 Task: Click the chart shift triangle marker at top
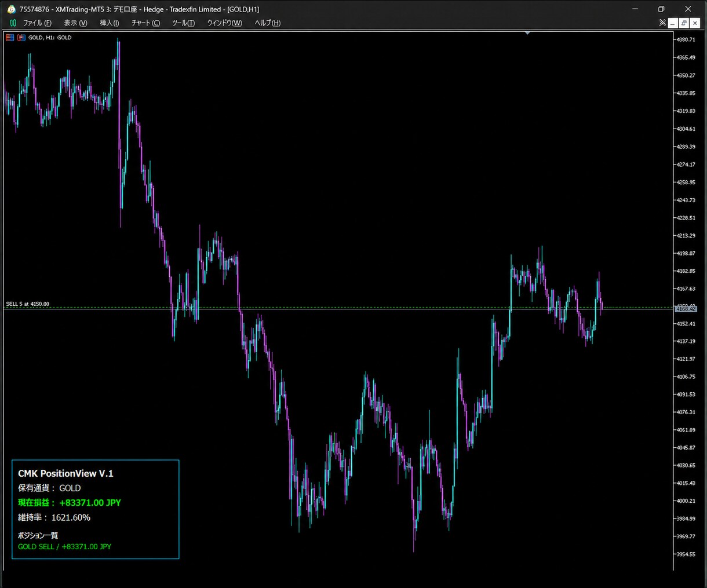pyautogui.click(x=527, y=33)
